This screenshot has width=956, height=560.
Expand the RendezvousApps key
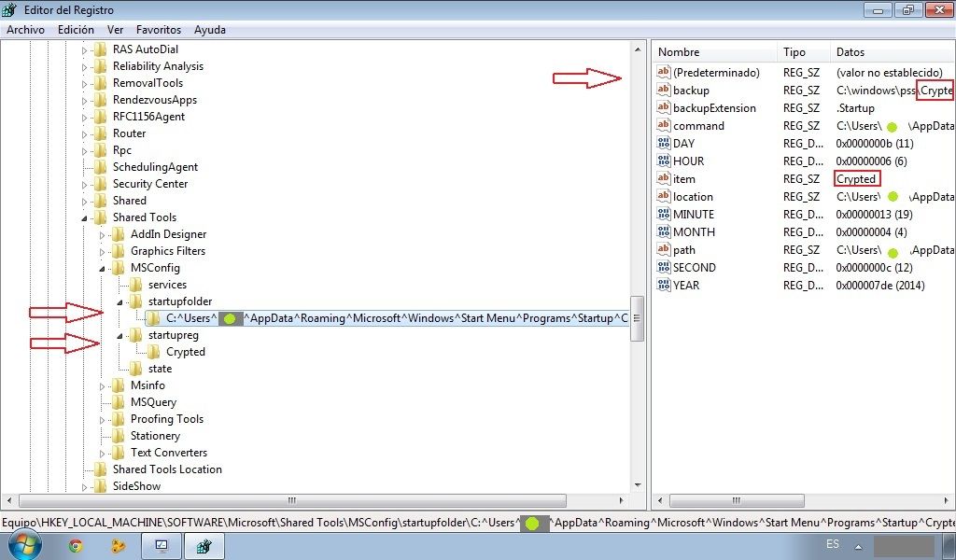click(x=85, y=101)
